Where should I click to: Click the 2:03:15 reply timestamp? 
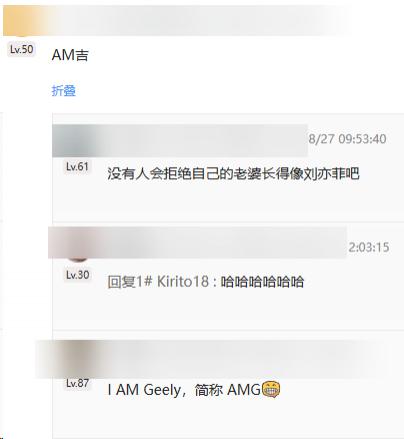point(369,247)
